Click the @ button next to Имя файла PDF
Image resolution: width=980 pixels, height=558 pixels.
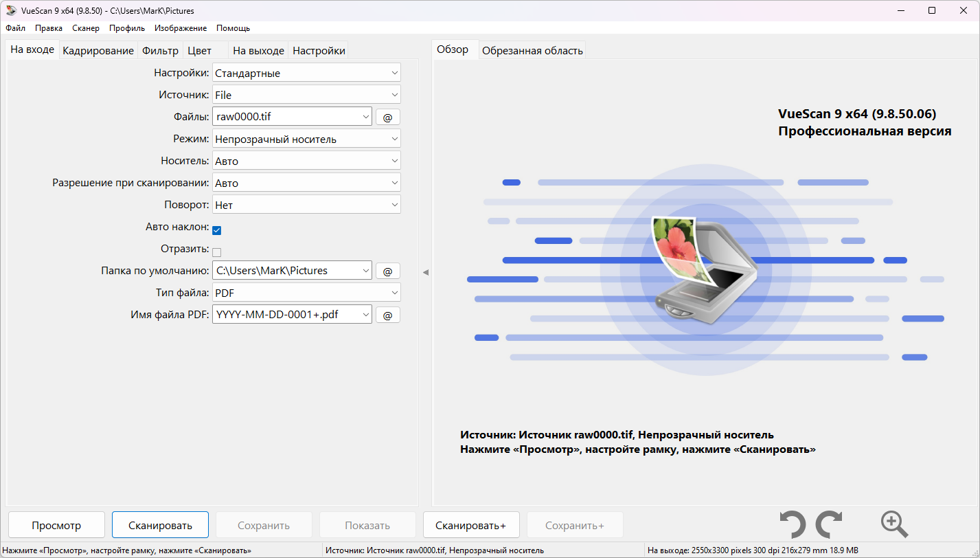coord(387,315)
